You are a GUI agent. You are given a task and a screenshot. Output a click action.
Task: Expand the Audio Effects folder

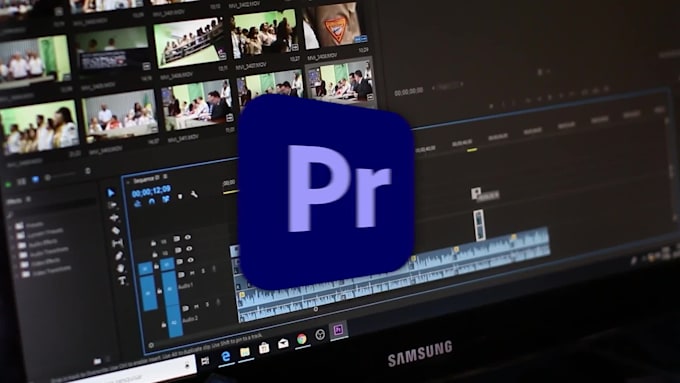[13, 246]
